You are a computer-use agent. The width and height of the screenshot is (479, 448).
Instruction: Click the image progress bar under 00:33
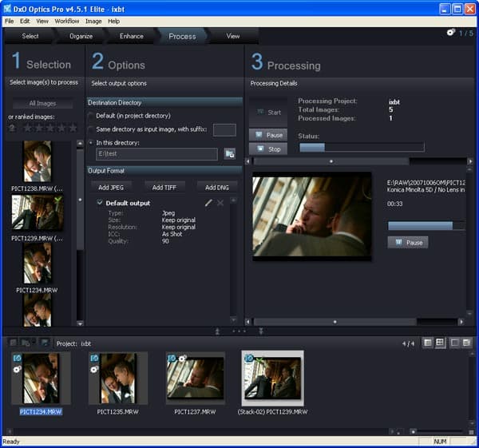tap(426, 226)
